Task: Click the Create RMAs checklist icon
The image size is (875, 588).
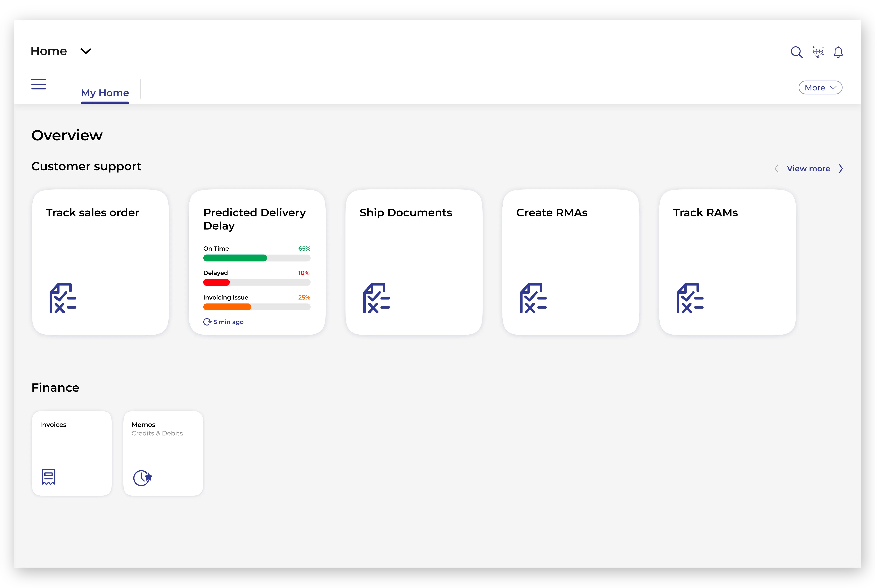Action: (x=533, y=298)
